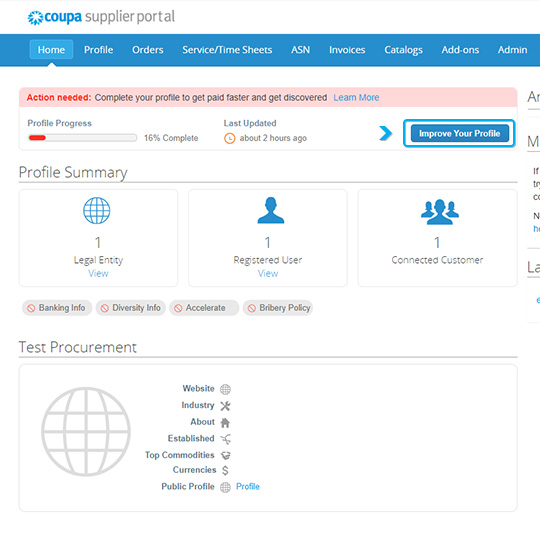
Task: Click the Industry tools icon
Action: [x=225, y=406]
